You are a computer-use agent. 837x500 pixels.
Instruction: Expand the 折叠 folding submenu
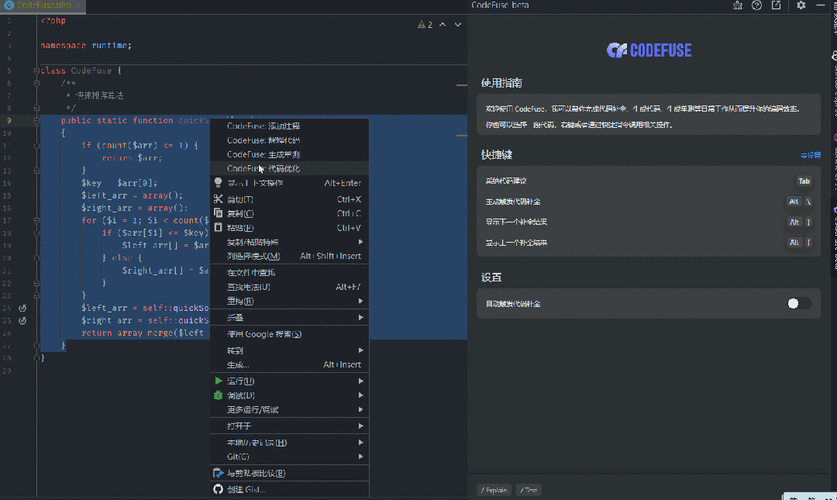coord(289,318)
